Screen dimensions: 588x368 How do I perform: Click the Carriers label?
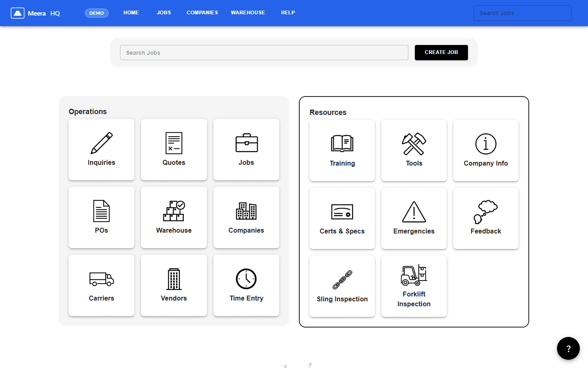coord(101,298)
